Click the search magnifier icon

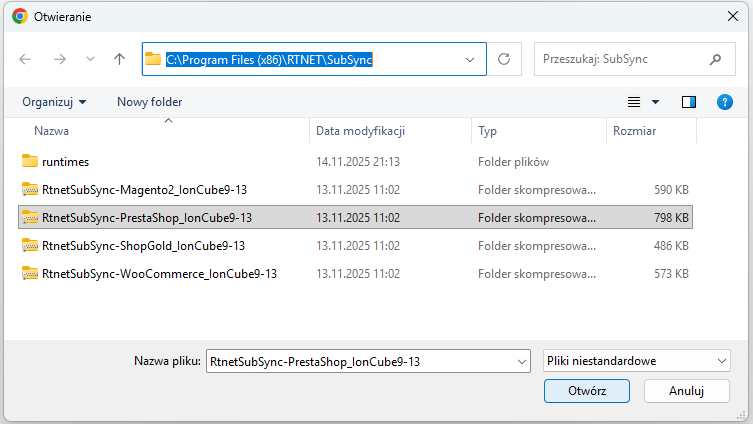(x=715, y=59)
